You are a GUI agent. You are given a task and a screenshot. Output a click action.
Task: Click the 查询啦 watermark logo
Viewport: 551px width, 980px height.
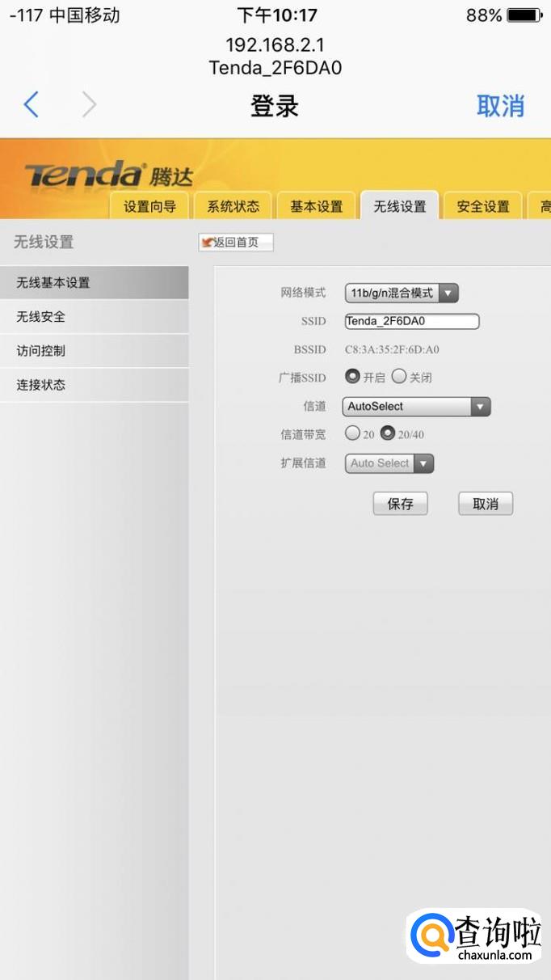[474, 936]
